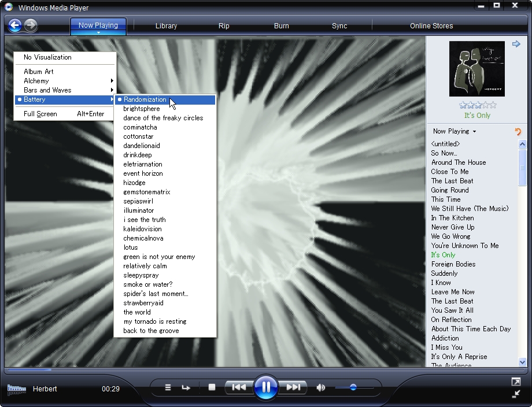The width and height of the screenshot is (532, 407).
Task: Choose Full Screen from the menu
Action: point(64,114)
